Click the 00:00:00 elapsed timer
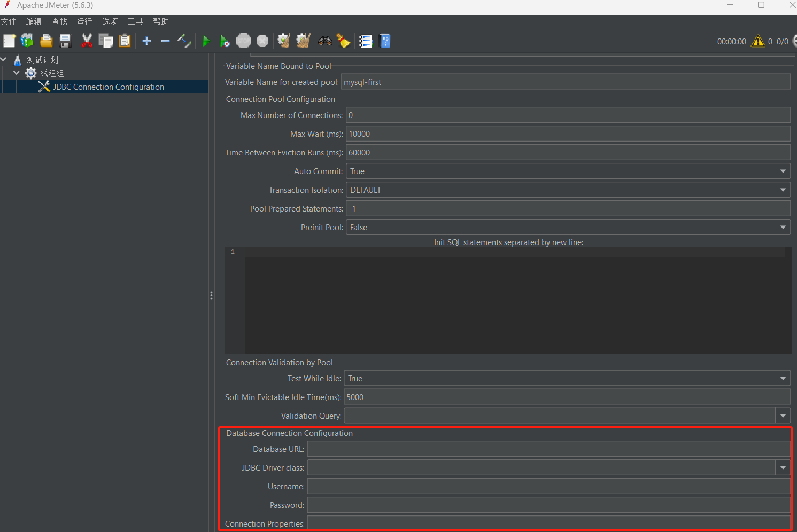Screen dimensions: 797x532 coord(732,41)
